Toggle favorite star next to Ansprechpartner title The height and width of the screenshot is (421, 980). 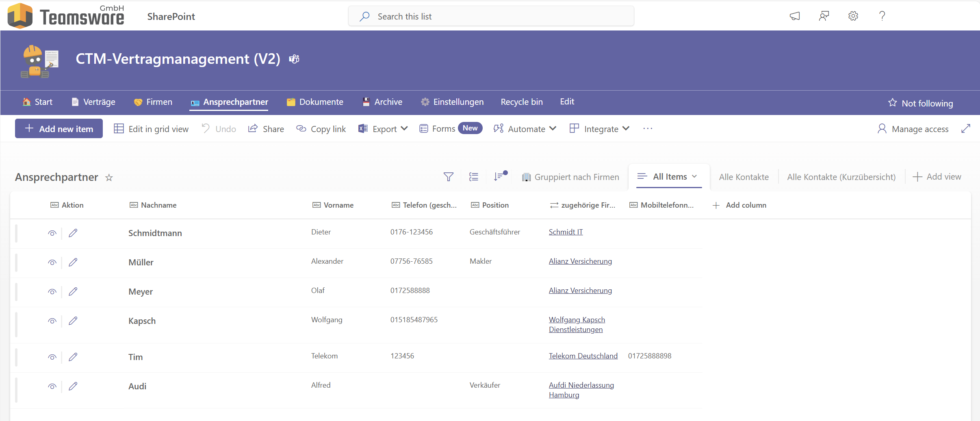109,178
